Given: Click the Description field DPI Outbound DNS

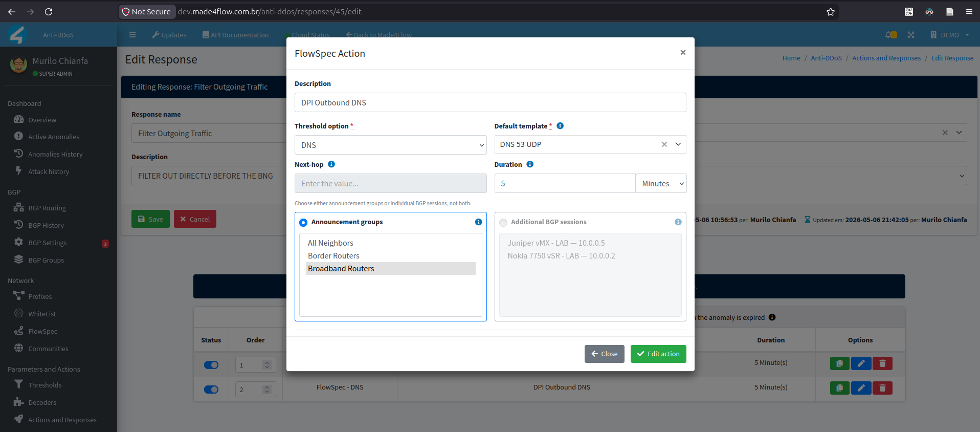Looking at the screenshot, I should [491, 102].
